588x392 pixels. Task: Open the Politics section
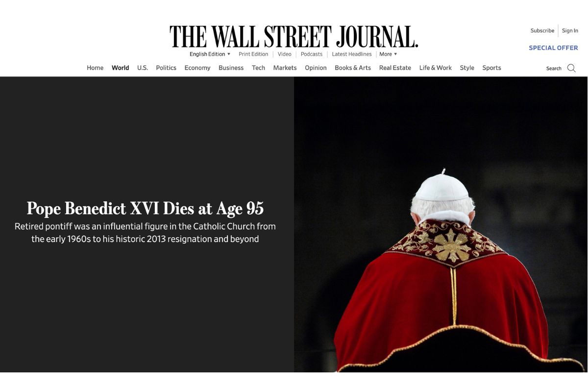(x=166, y=68)
